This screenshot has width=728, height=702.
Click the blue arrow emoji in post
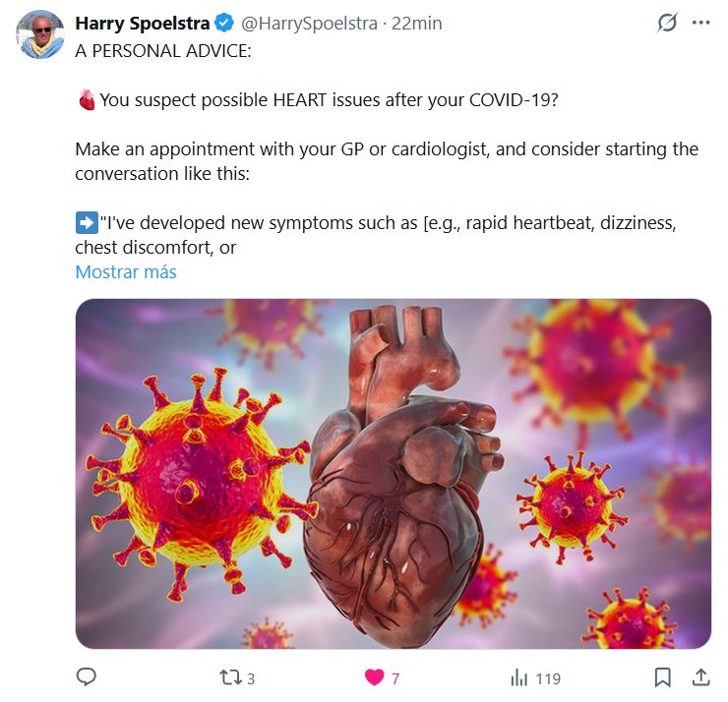[86, 223]
